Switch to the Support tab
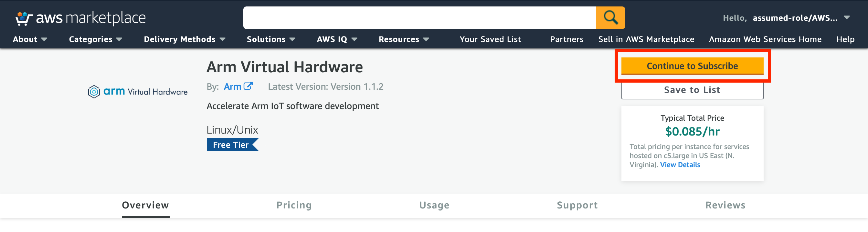Screen dimensions: 868x232 coord(577,205)
